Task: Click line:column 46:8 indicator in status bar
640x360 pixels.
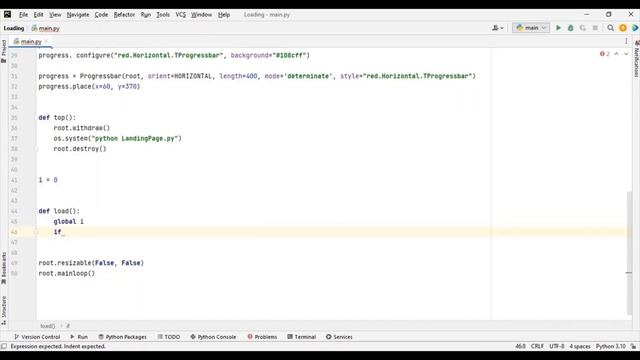Action: point(520,346)
